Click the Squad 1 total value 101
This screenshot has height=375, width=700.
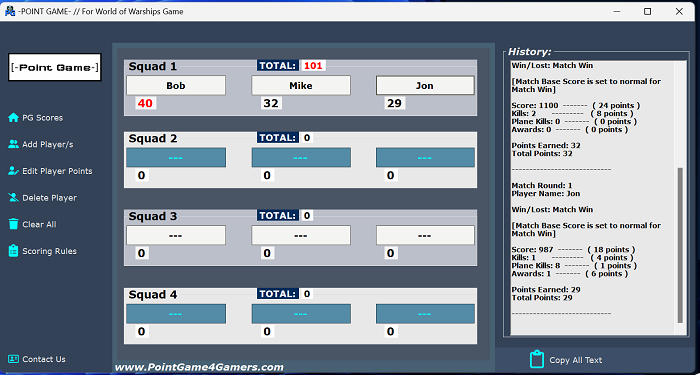[313, 66]
